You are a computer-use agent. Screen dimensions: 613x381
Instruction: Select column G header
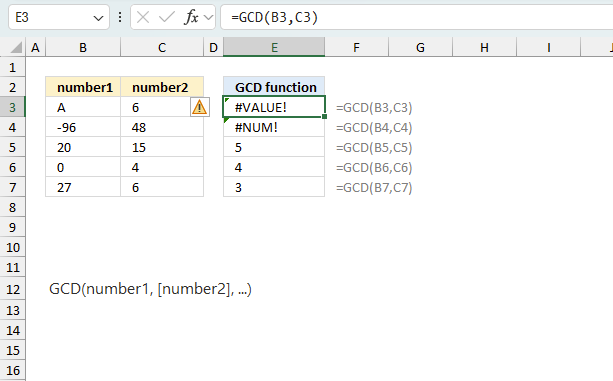pos(420,48)
